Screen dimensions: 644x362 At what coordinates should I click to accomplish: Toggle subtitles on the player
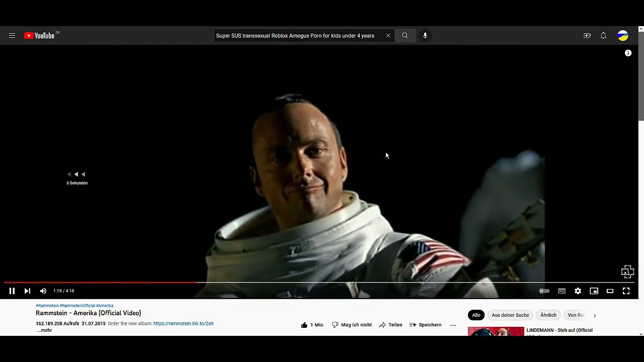562,291
